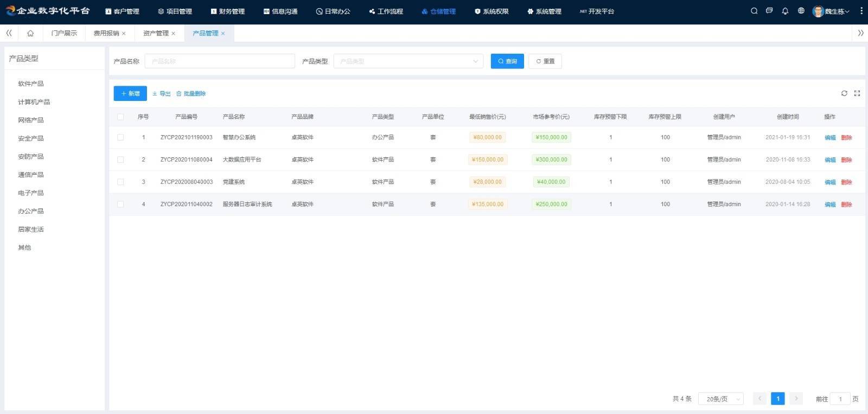Filter by 安防产品 category

pos(31,156)
